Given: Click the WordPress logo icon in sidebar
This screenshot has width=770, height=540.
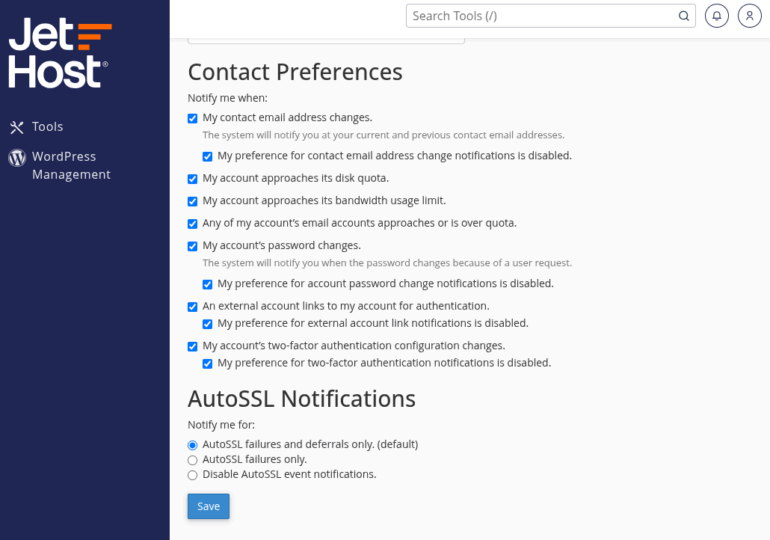Looking at the screenshot, I should pyautogui.click(x=17, y=157).
